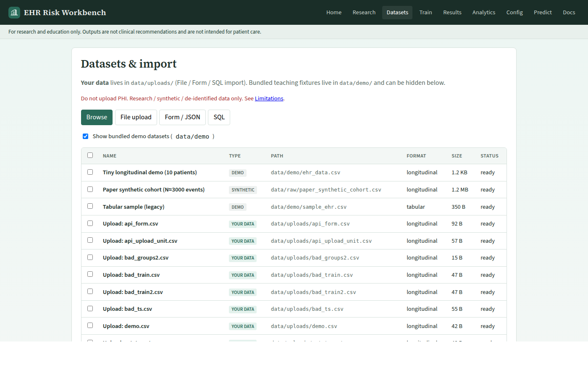Open the Results page
This screenshot has width=588, height=378.
(452, 13)
